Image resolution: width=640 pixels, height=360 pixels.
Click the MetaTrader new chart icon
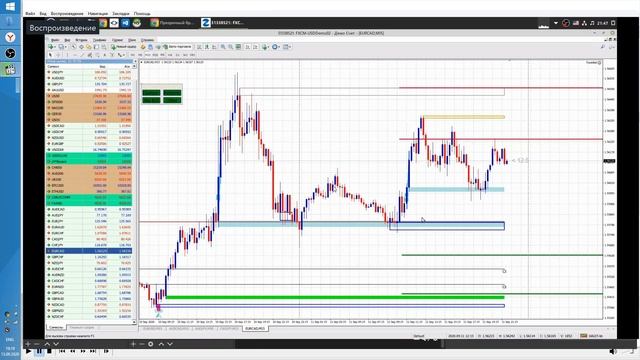[51, 47]
